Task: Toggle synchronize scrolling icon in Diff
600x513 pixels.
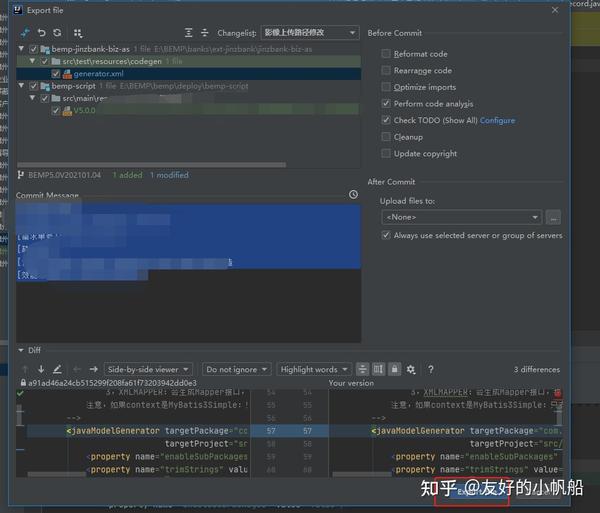Action: pyautogui.click(x=378, y=369)
